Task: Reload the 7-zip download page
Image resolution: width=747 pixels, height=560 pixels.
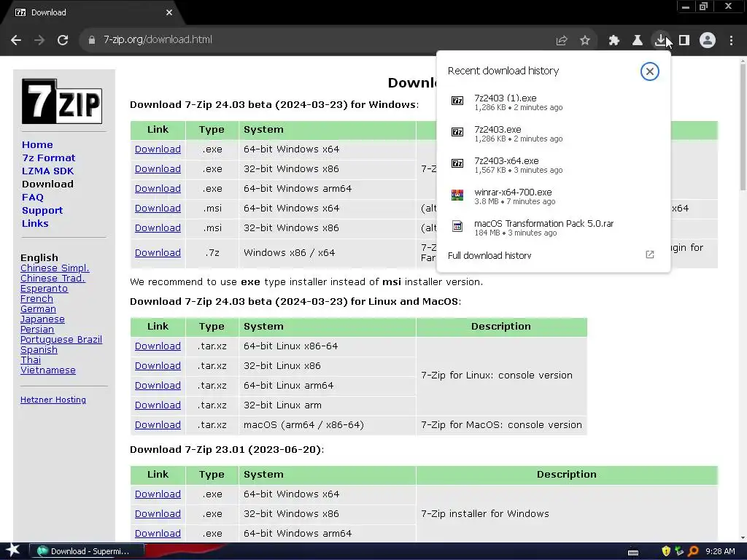Action: 63,40
